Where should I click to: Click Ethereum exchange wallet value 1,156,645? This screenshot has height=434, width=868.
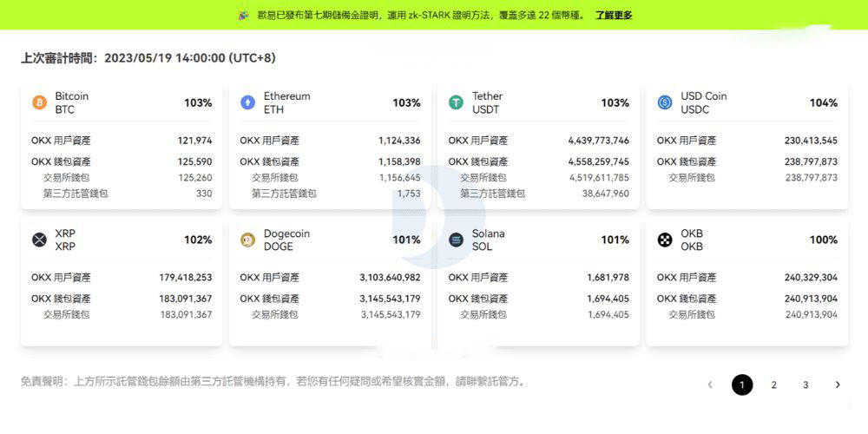click(399, 178)
